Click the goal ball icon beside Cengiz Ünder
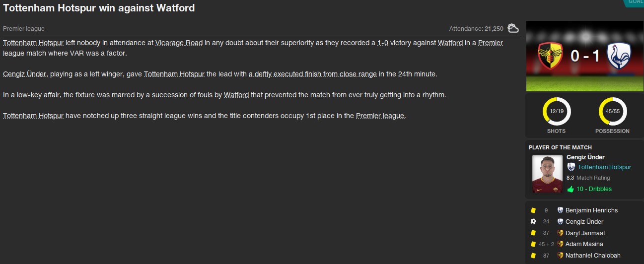The image size is (644, 264). tap(533, 222)
